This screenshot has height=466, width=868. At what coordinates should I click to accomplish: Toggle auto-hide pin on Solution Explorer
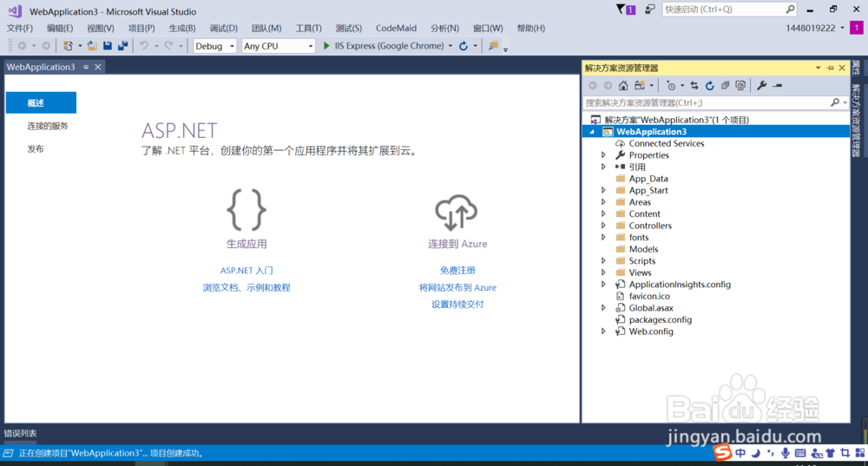830,68
